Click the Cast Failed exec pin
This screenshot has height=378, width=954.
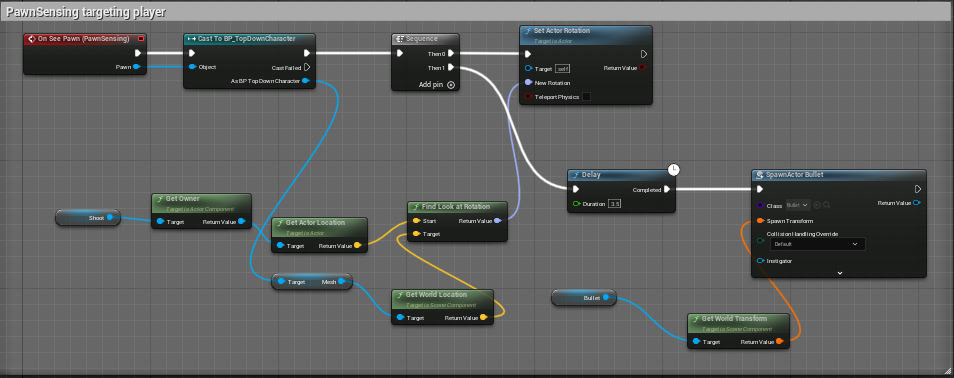tap(307, 67)
